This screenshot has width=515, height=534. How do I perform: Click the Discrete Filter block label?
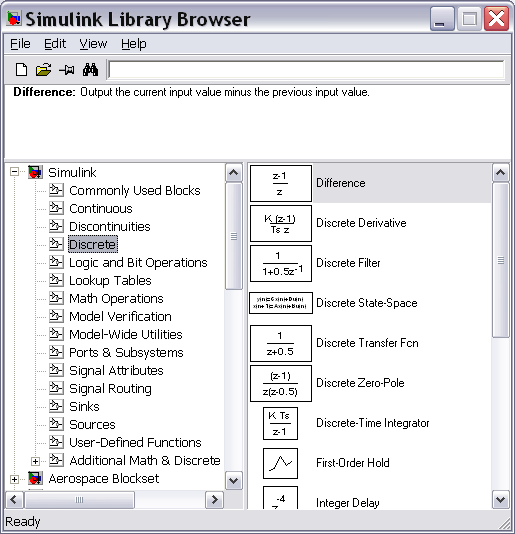click(348, 263)
